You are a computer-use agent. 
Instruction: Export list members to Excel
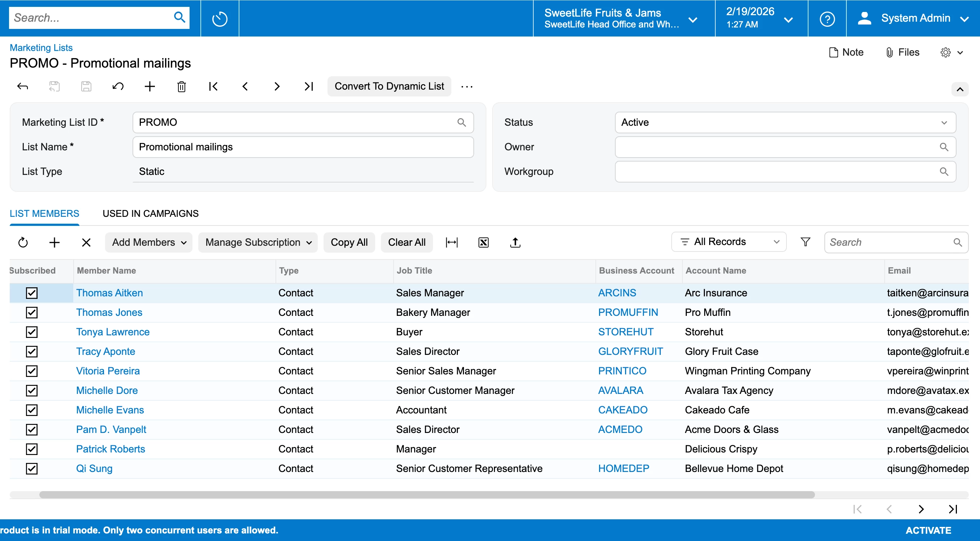pyautogui.click(x=483, y=242)
